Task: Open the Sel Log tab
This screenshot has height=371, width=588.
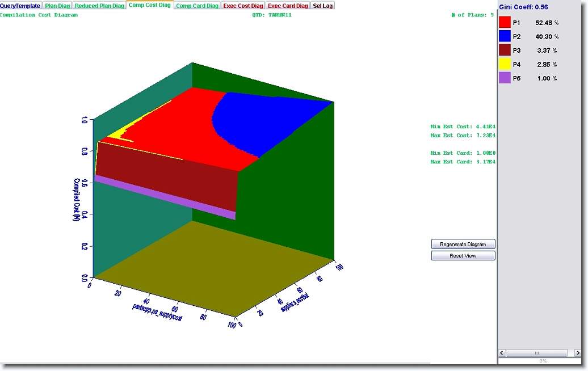Action: [323, 6]
